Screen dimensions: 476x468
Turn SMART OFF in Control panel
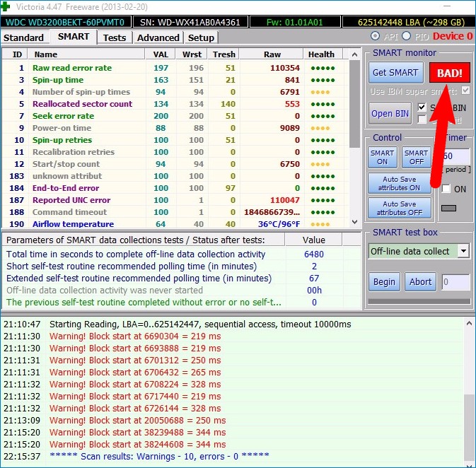pyautogui.click(x=416, y=157)
